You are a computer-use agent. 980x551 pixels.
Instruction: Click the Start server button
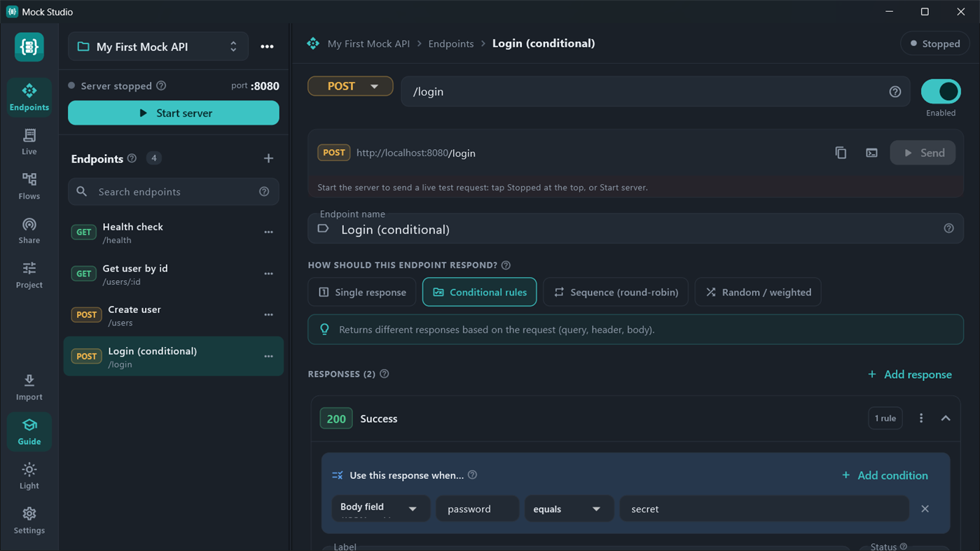174,113
